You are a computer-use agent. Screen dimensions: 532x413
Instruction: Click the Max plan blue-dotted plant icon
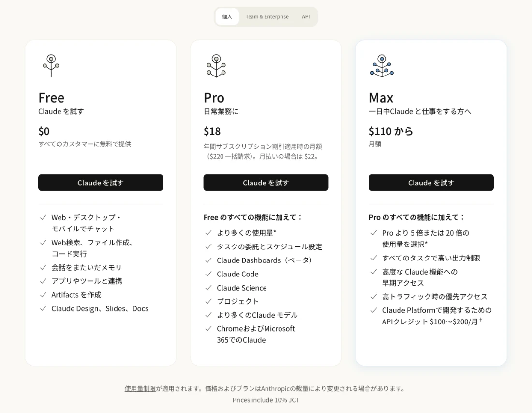point(382,66)
